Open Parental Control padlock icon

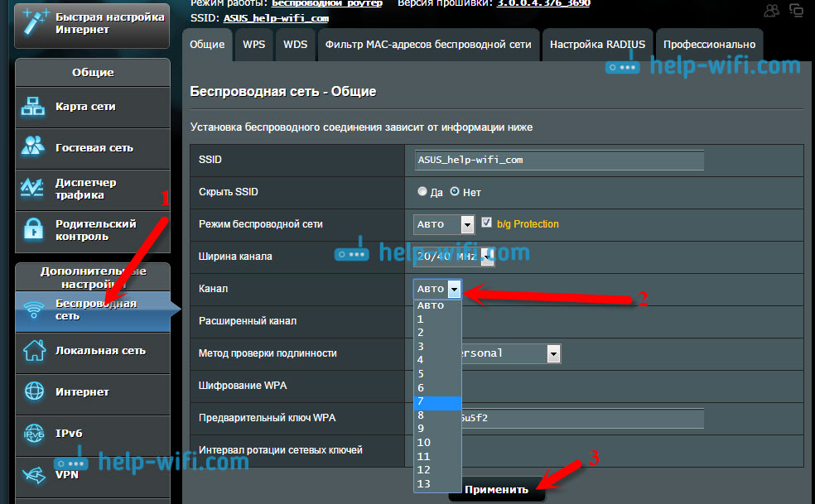tap(34, 230)
